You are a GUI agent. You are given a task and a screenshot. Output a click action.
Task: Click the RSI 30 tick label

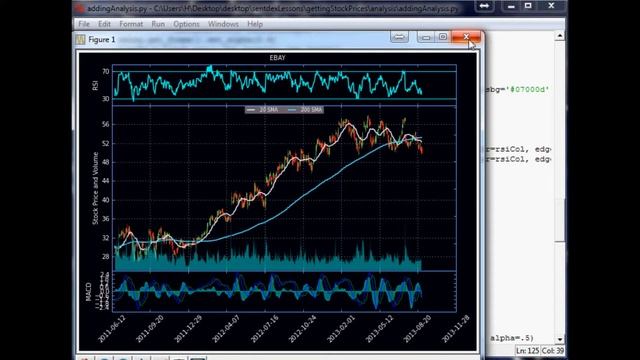coord(106,99)
